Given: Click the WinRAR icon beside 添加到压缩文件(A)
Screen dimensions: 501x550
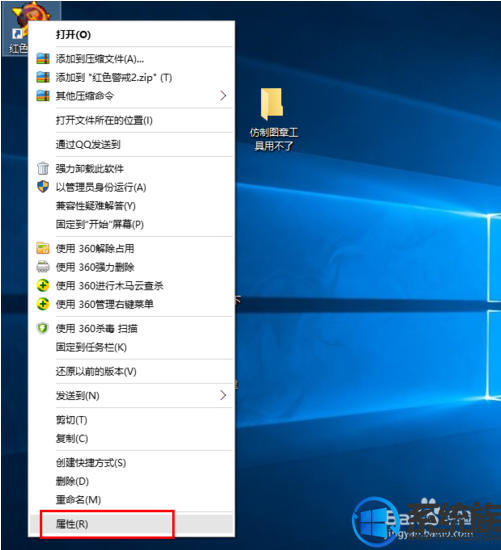Looking at the screenshot, I should click(x=43, y=59).
